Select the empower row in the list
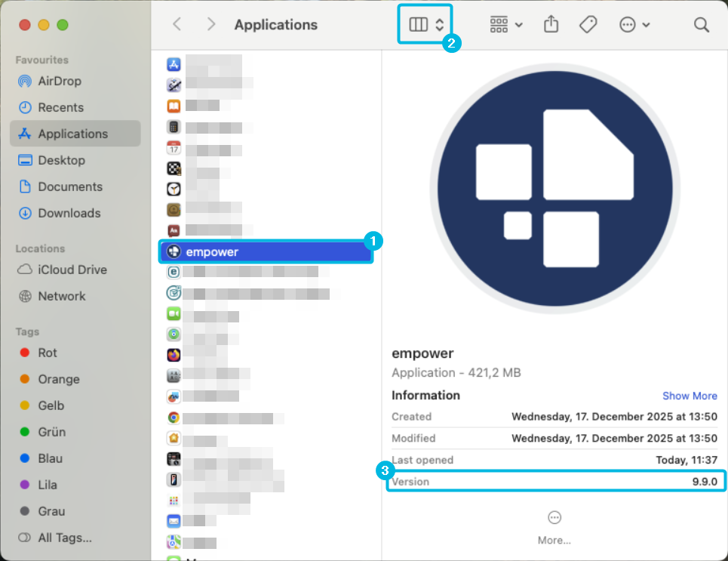 pyautogui.click(x=266, y=252)
